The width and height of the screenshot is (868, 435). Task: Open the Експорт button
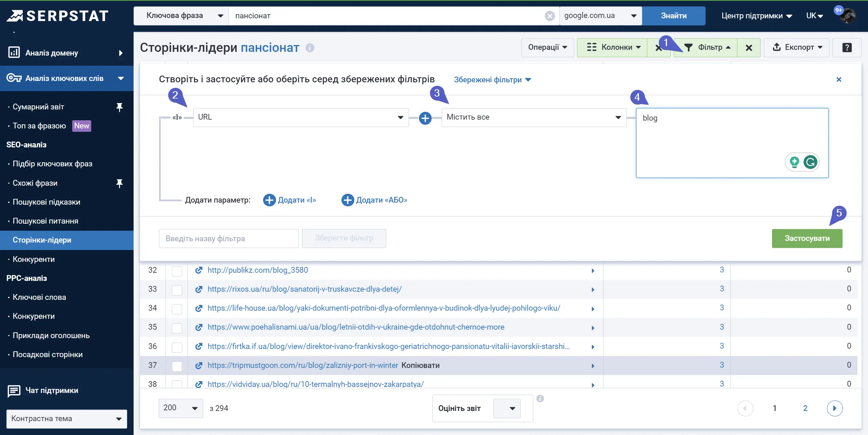coord(796,48)
